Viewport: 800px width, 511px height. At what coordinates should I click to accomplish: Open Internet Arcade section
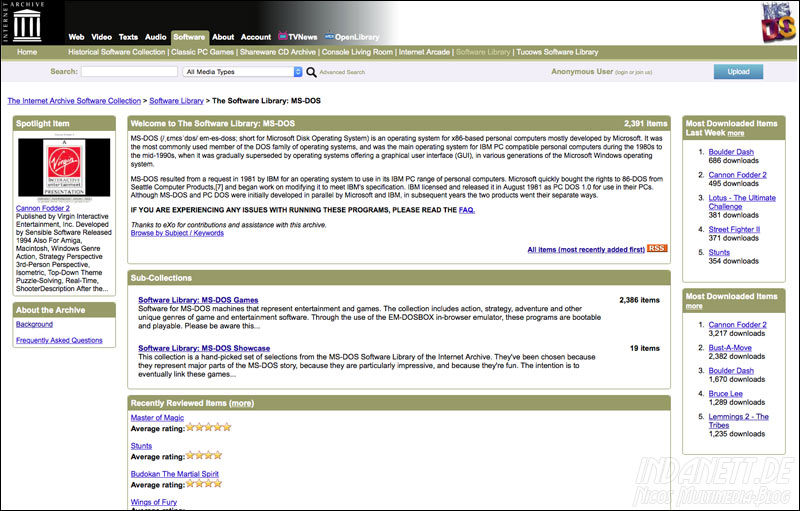(424, 52)
